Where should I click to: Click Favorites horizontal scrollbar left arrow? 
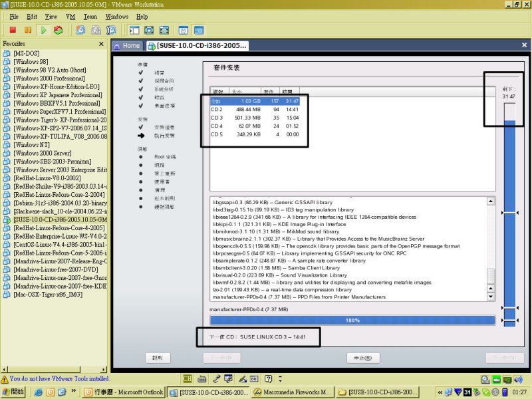click(4, 369)
